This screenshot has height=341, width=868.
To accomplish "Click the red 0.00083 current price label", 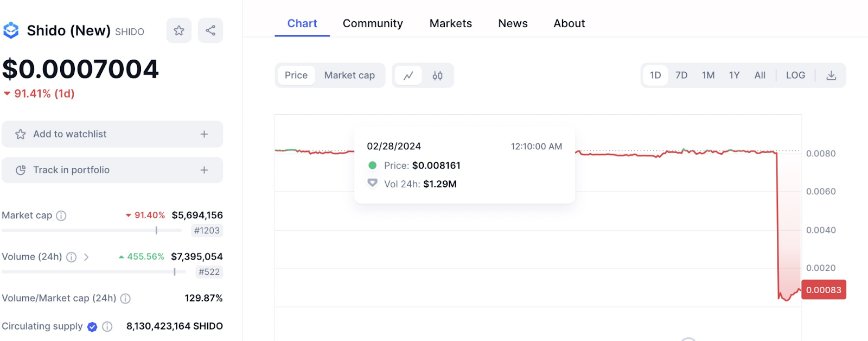I will (x=824, y=290).
